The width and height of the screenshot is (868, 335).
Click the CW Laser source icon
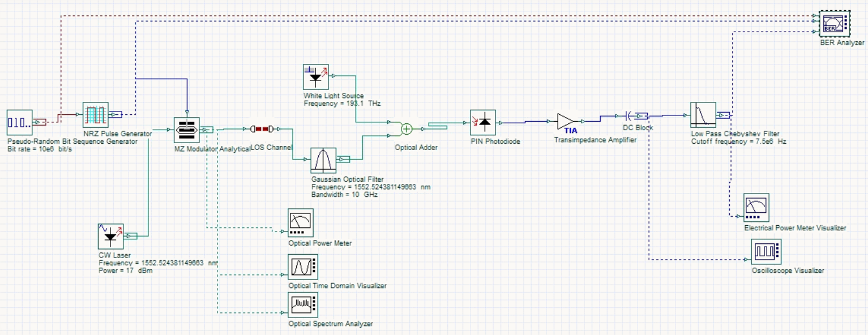click(x=111, y=237)
